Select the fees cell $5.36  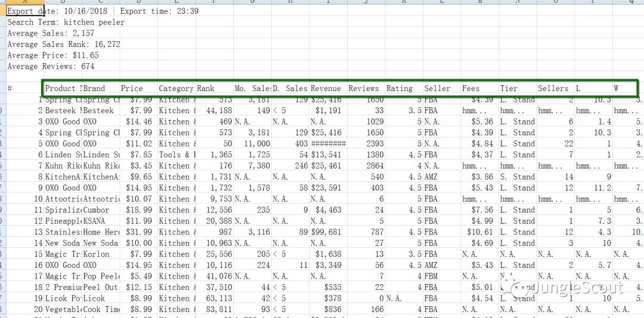tap(479, 121)
